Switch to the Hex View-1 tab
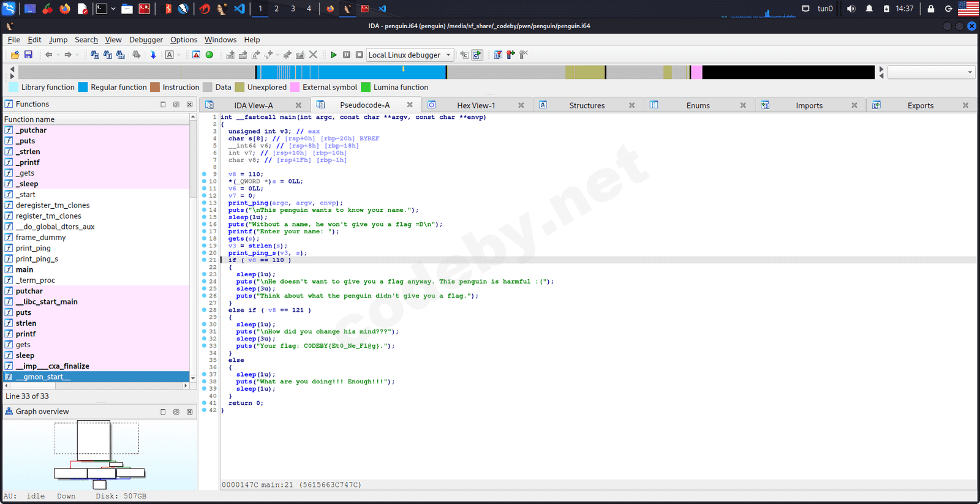The width and height of the screenshot is (980, 504). pos(475,105)
